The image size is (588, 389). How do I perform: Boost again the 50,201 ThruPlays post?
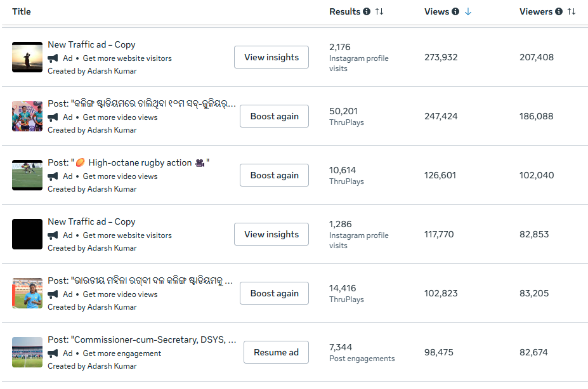tap(274, 116)
